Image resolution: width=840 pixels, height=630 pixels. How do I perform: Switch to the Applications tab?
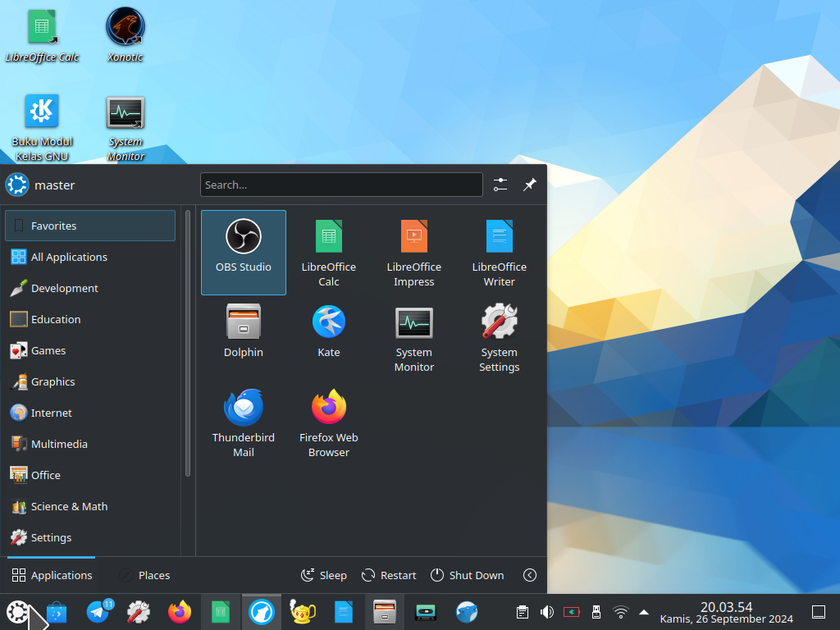tap(52, 575)
